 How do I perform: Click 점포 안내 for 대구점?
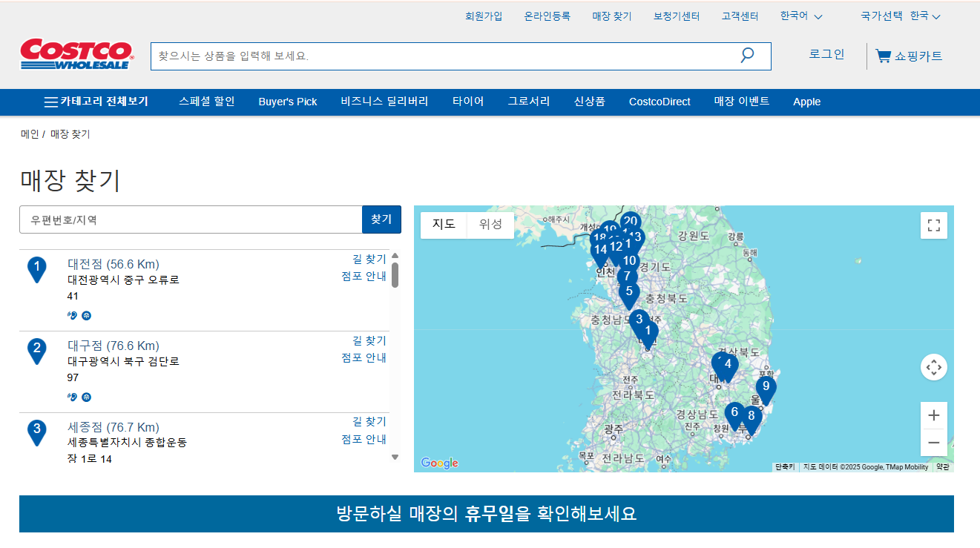pos(364,358)
